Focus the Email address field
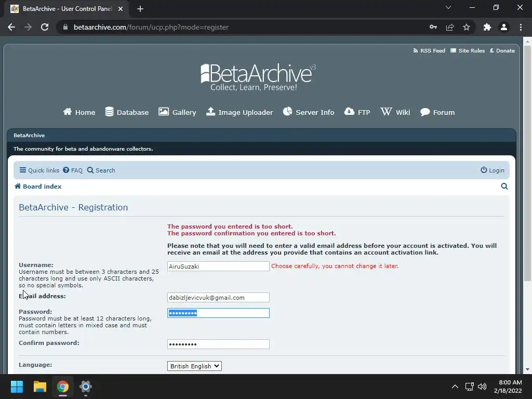 pos(219,298)
